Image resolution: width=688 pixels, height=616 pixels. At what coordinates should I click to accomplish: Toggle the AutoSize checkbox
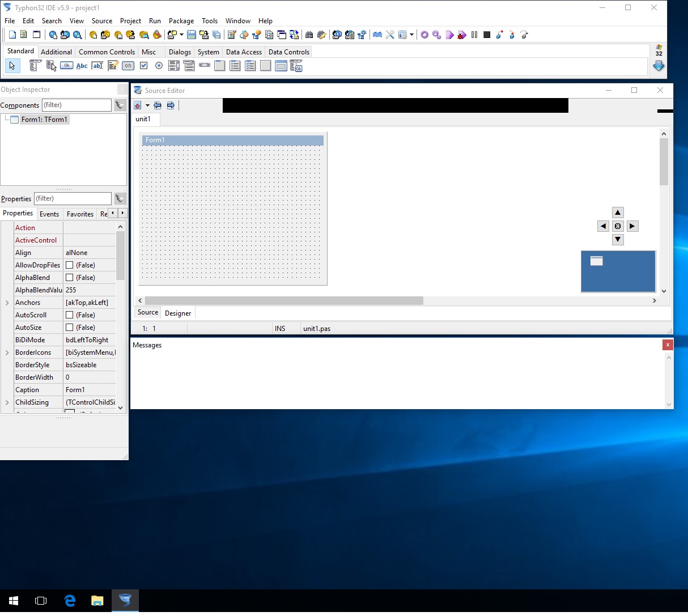[69, 328]
